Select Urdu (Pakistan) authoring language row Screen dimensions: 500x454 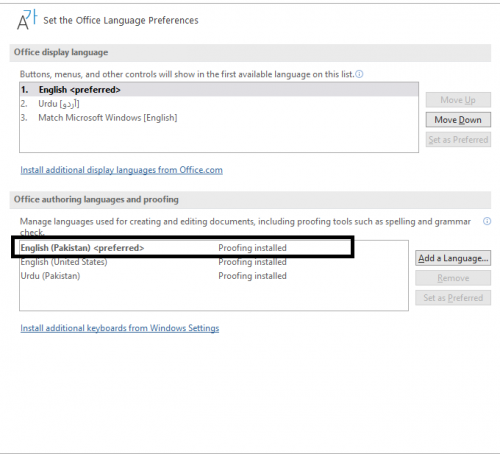(x=214, y=276)
